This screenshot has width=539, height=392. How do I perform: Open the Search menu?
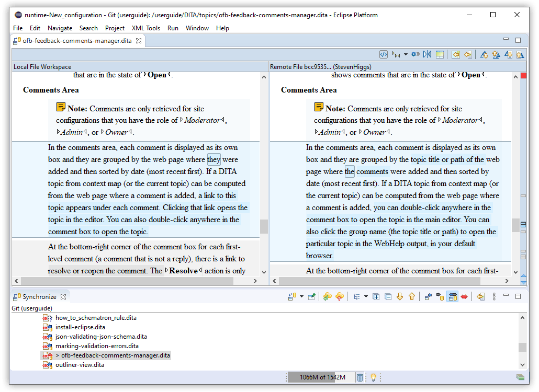click(x=88, y=28)
